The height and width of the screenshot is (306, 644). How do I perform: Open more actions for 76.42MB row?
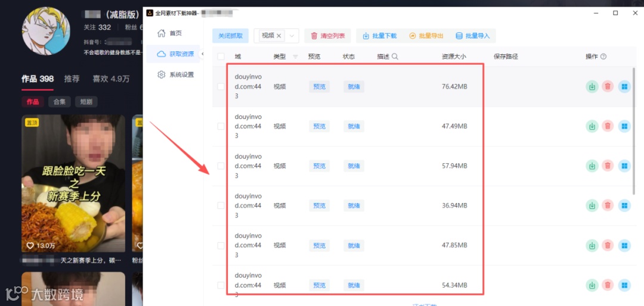pyautogui.click(x=624, y=86)
